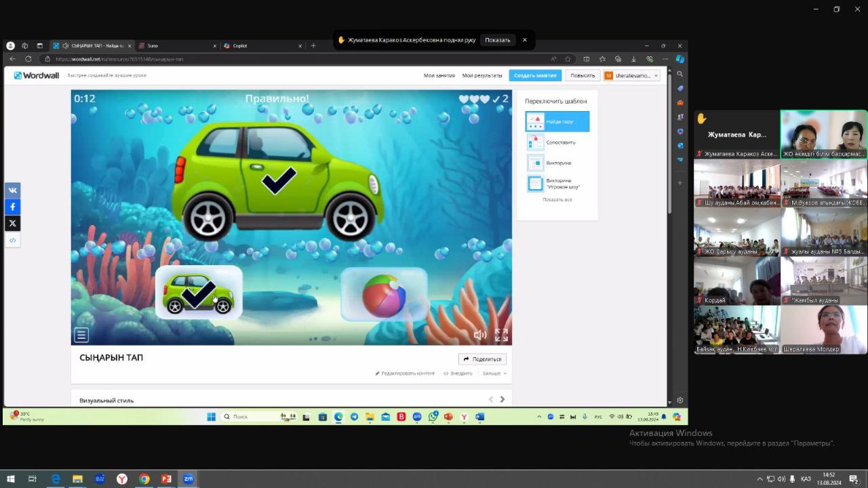Click the Создать занятие button
This screenshot has width=868, height=488.
535,75
